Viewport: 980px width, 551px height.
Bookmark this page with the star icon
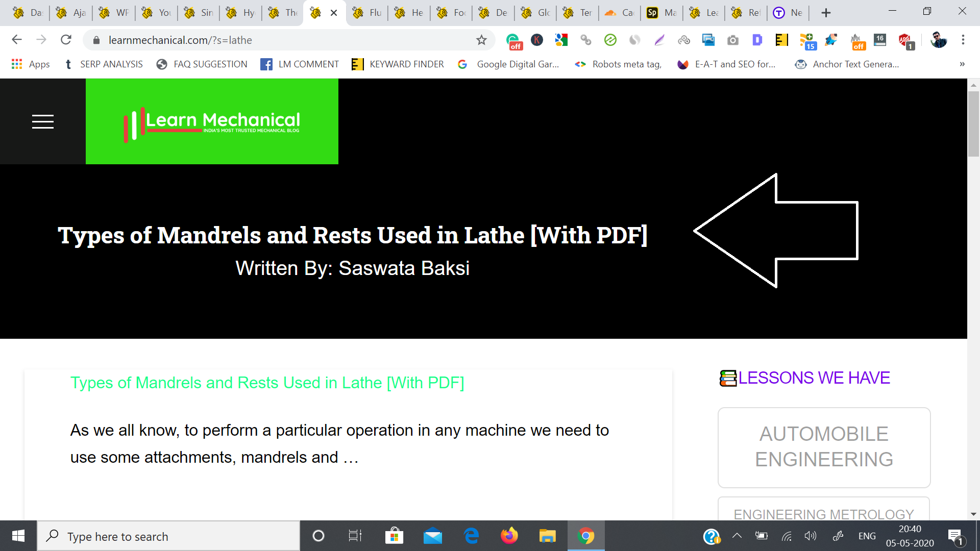(481, 40)
